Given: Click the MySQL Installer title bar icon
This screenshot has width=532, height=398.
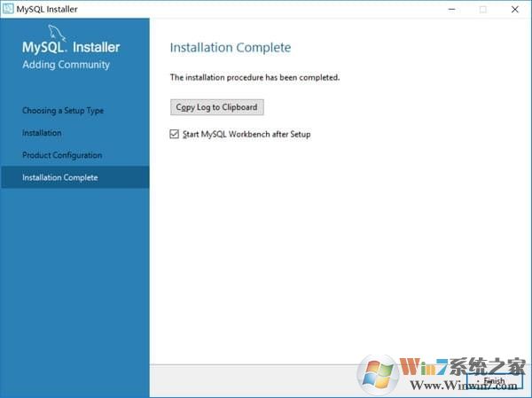Looking at the screenshot, I should (x=8, y=9).
